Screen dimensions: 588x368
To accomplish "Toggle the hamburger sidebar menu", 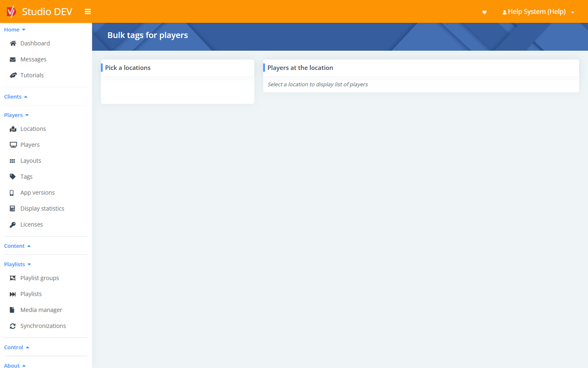I will (88, 11).
